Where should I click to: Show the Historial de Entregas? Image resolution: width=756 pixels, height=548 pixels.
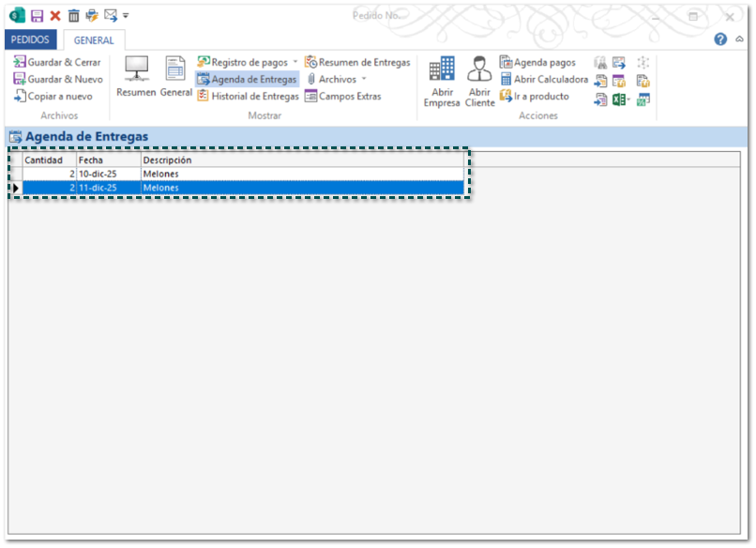click(x=248, y=97)
